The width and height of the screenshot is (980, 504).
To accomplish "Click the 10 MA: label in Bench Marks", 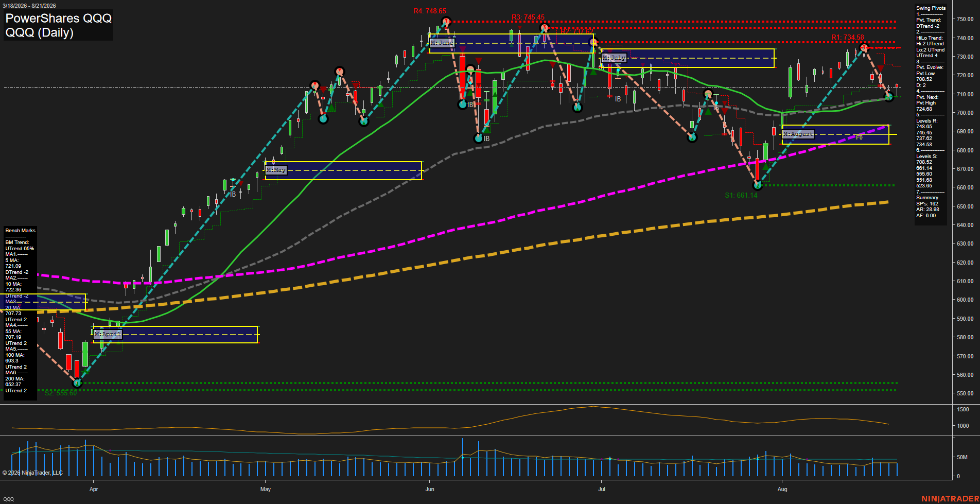I will point(13,284).
